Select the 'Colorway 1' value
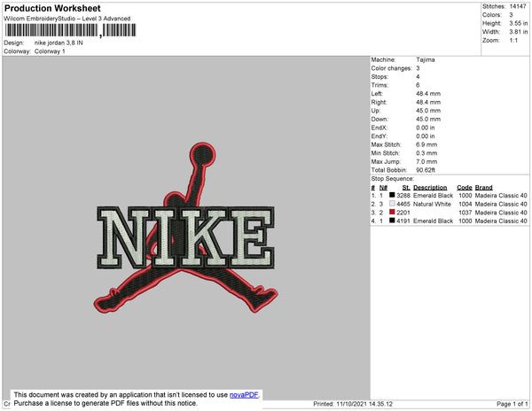Image resolution: width=532 pixels, height=411 pixels. 50,51
